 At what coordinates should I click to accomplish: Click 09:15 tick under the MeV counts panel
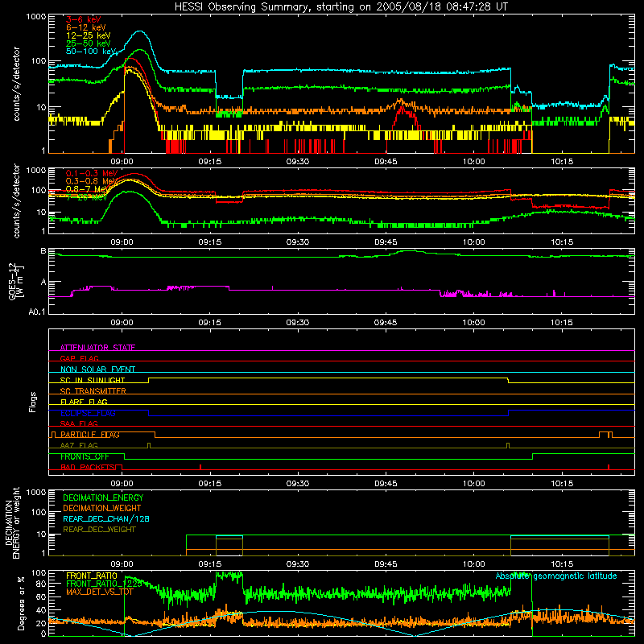pyautogui.click(x=209, y=242)
